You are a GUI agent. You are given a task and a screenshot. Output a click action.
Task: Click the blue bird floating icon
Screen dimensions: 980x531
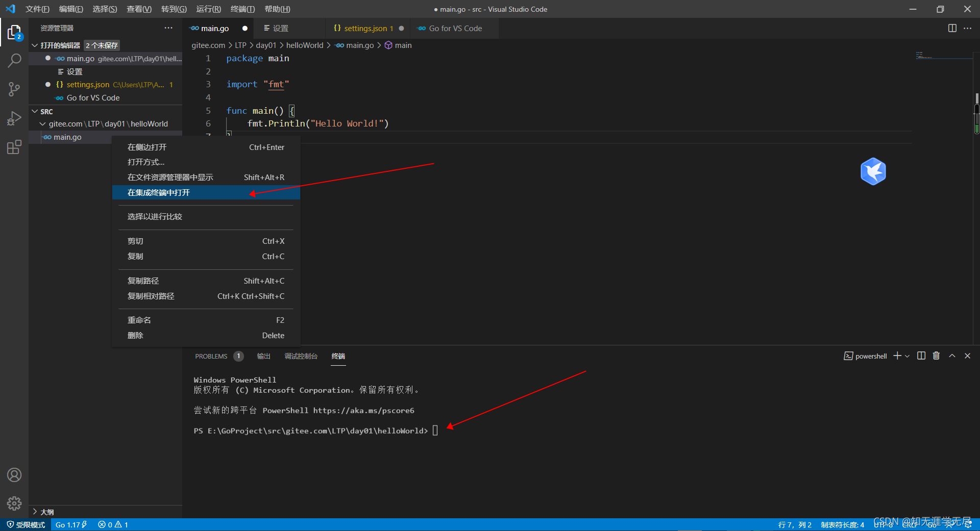click(873, 171)
